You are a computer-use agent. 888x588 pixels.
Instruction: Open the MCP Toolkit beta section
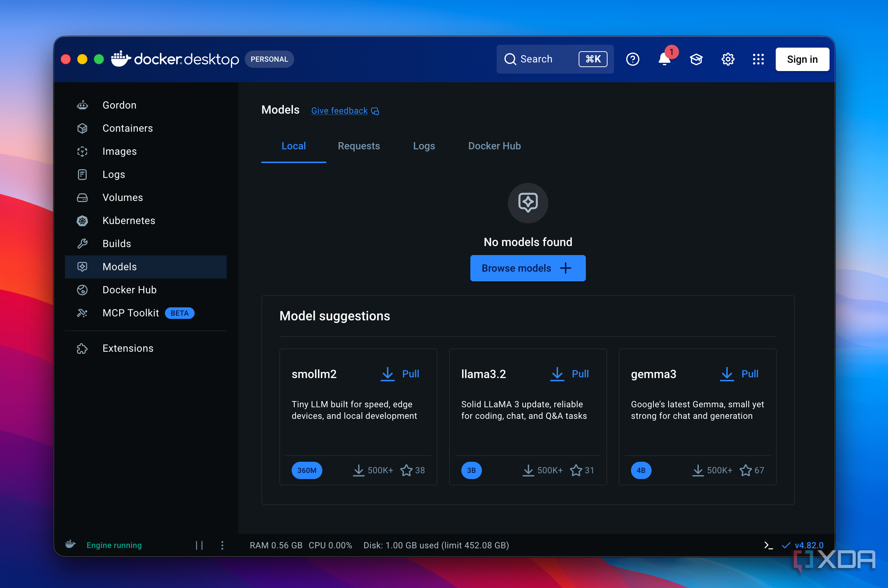145,313
